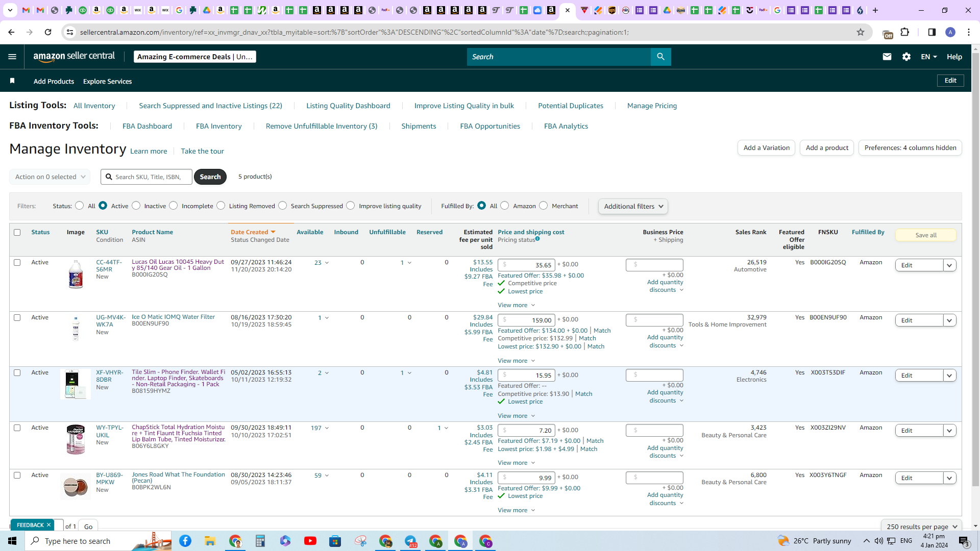Bookmark this page with the star icon
Viewport: 980px width, 551px height.
[x=861, y=32]
